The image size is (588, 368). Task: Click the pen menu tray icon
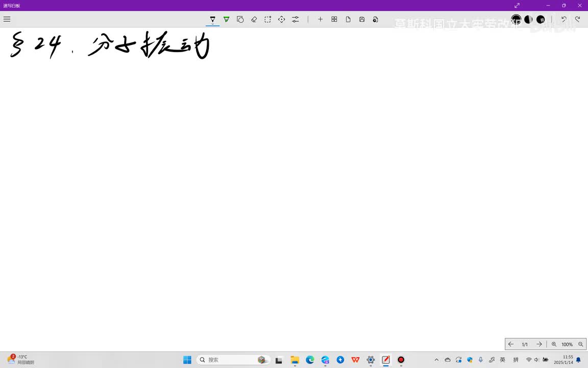(492, 360)
